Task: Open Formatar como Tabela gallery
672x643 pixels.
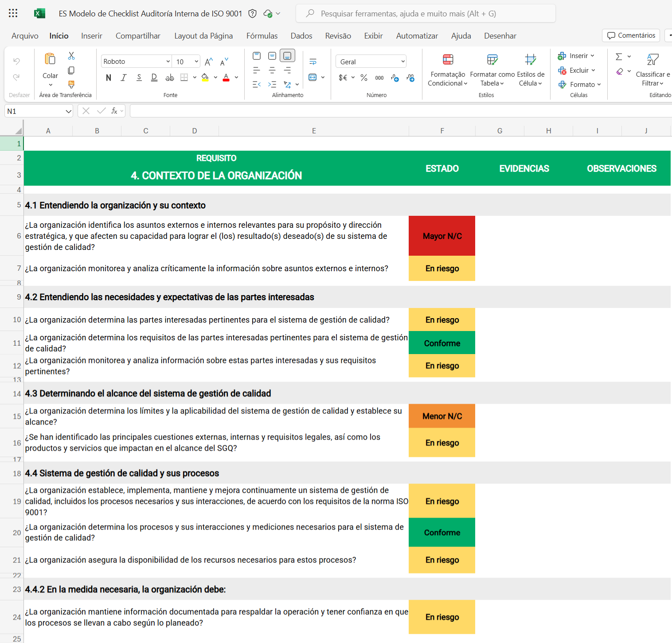Action: (492, 70)
